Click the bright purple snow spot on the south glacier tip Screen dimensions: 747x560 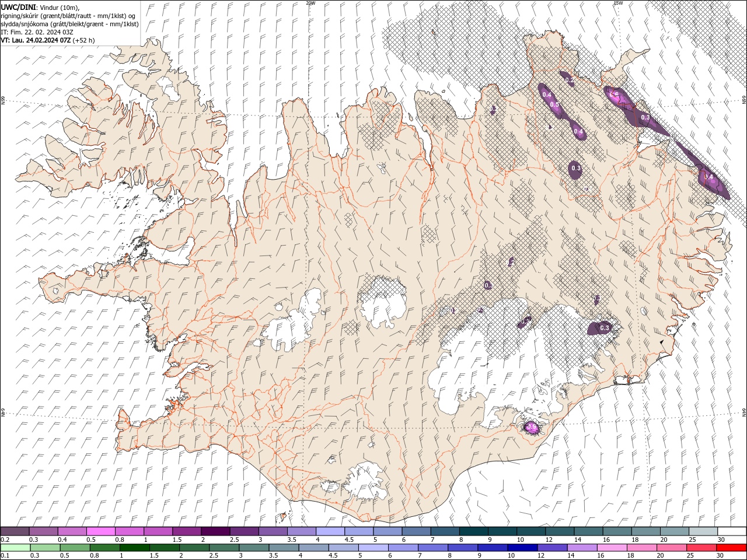(x=532, y=428)
